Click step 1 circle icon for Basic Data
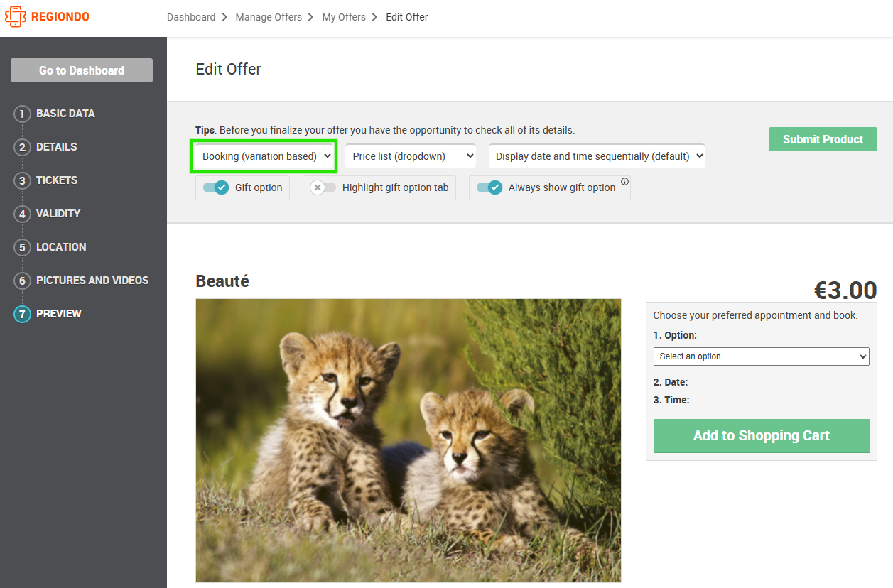 pos(22,114)
